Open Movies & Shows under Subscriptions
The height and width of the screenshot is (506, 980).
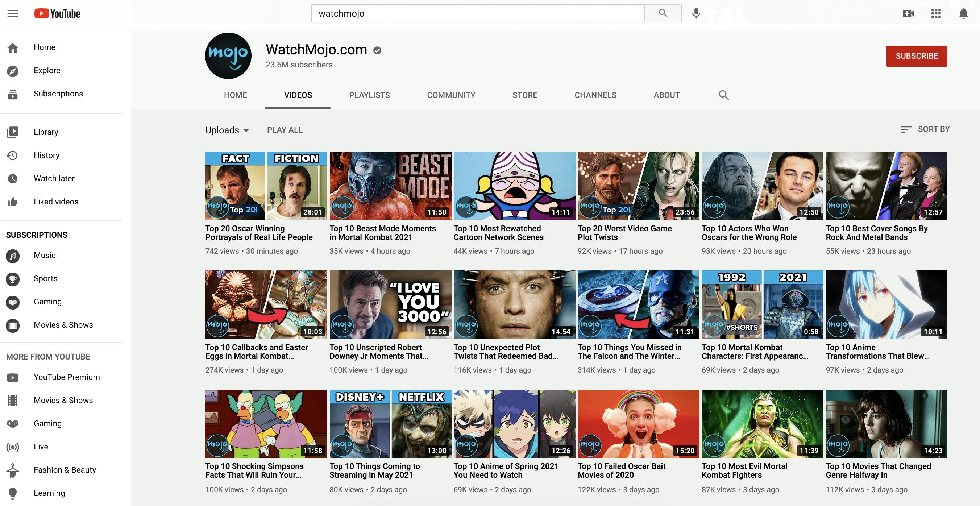63,325
